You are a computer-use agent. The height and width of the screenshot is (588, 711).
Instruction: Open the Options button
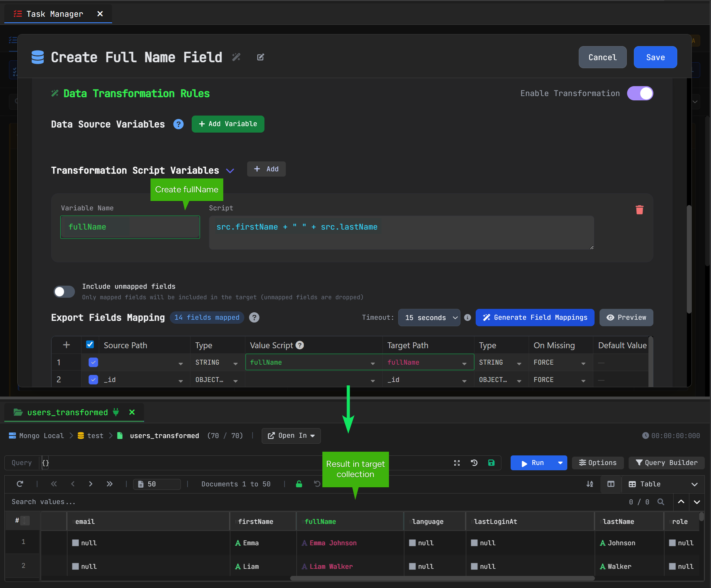[598, 463]
